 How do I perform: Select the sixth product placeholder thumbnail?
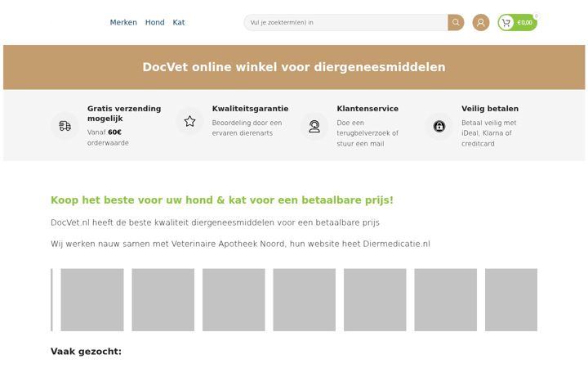point(446,299)
